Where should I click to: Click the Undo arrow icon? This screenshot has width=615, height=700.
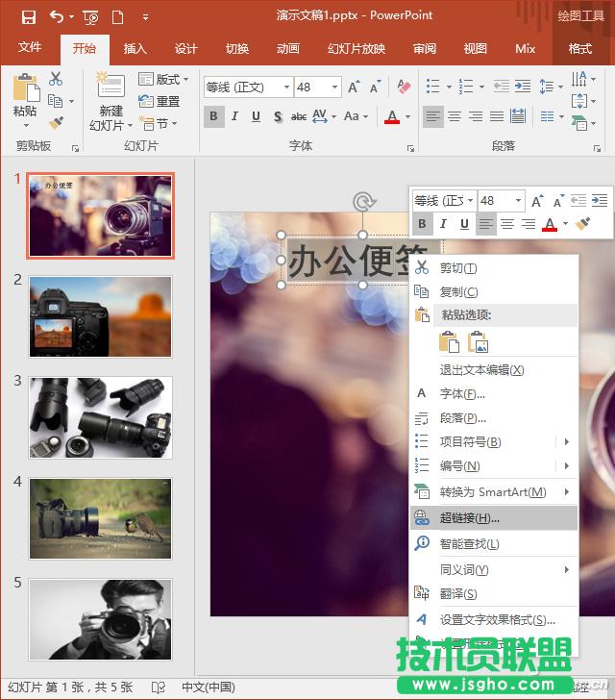coord(56,16)
